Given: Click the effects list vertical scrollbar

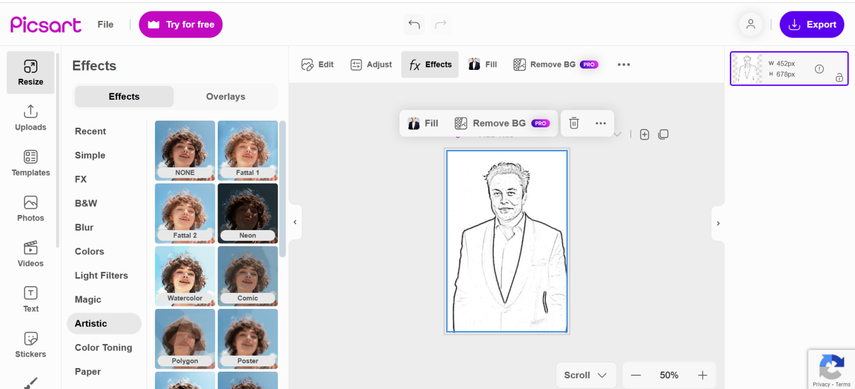Looking at the screenshot, I should (282, 189).
